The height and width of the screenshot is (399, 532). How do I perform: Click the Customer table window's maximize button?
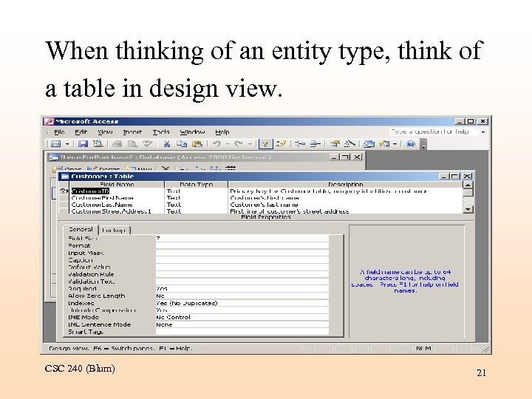point(454,176)
